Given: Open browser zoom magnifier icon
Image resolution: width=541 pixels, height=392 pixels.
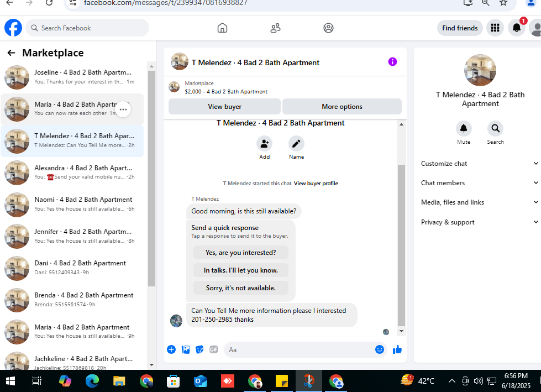Looking at the screenshot, I should coord(485,3).
